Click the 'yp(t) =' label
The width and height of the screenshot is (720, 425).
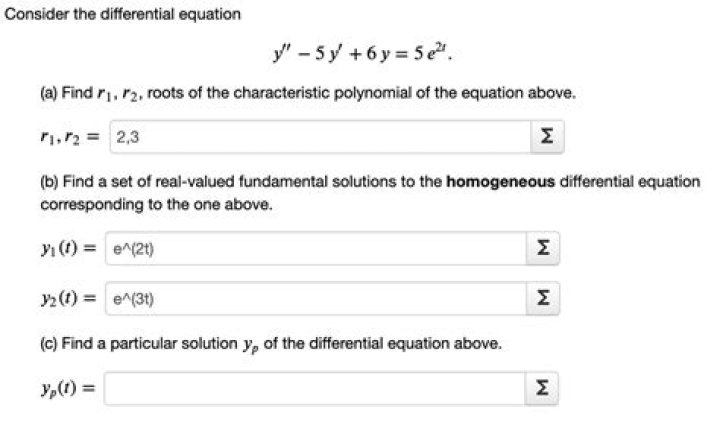coord(68,389)
